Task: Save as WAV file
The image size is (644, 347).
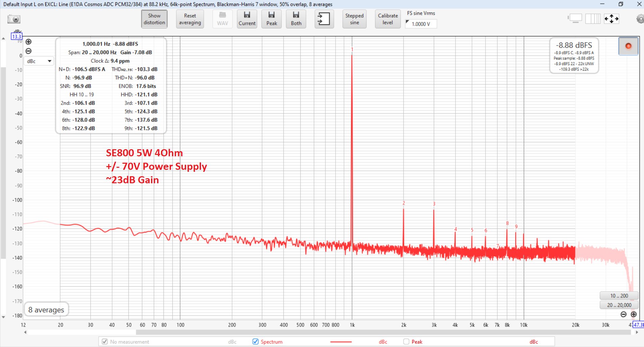Action: (222, 19)
